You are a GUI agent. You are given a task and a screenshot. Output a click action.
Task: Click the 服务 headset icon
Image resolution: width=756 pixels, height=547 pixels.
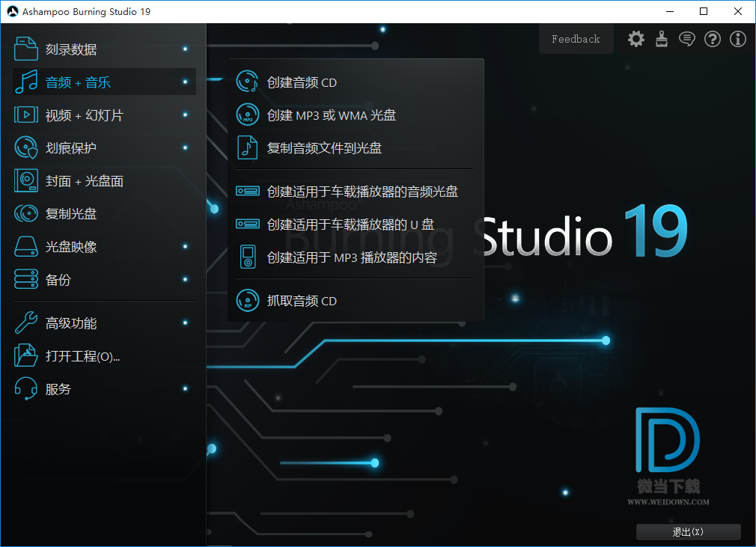point(25,388)
